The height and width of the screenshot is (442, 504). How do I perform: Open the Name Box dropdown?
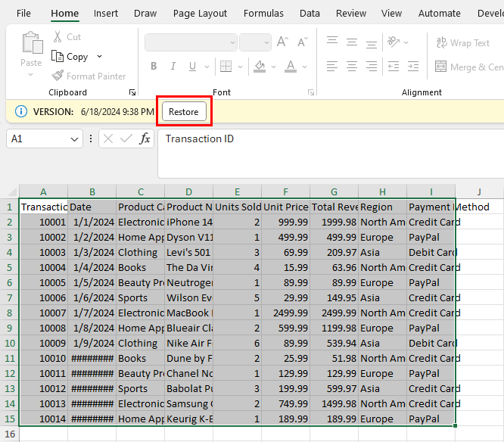click(75, 139)
